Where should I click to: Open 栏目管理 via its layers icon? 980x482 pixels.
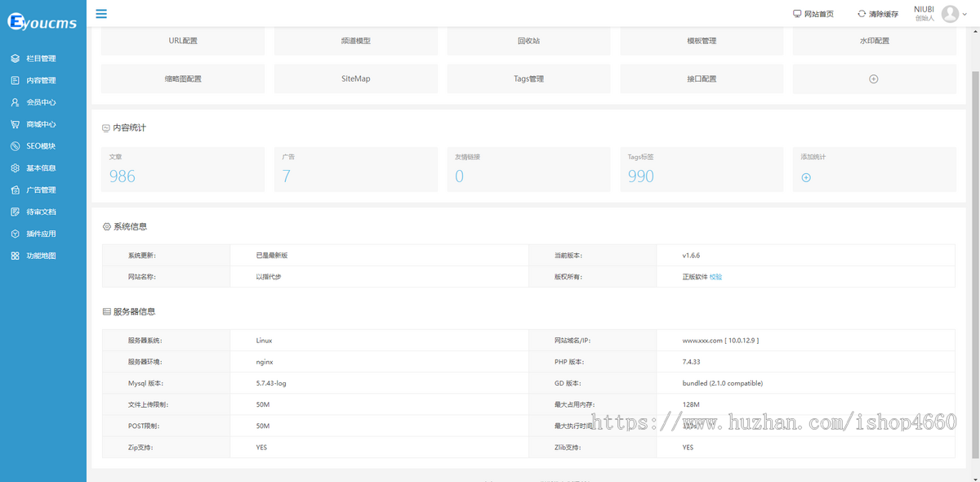coord(16,59)
